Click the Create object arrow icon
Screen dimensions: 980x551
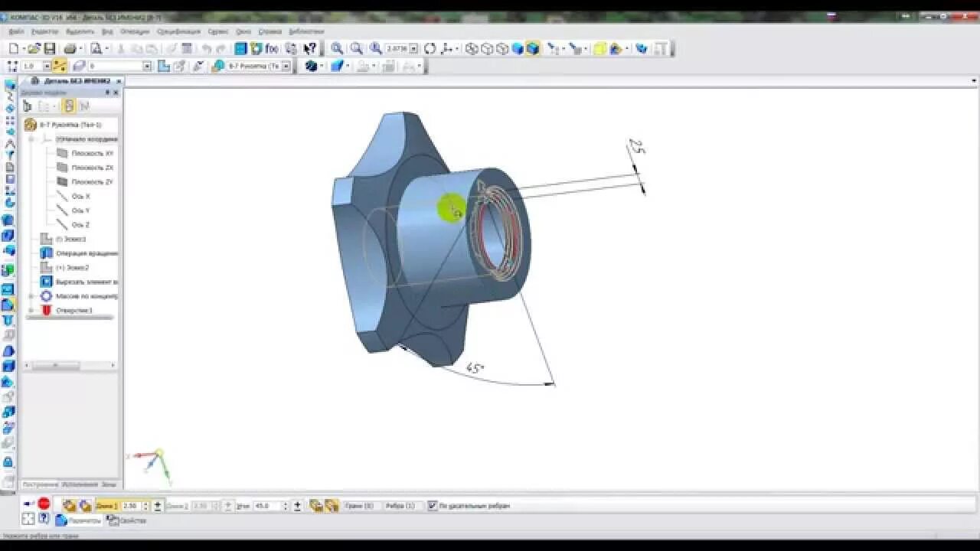[28, 504]
